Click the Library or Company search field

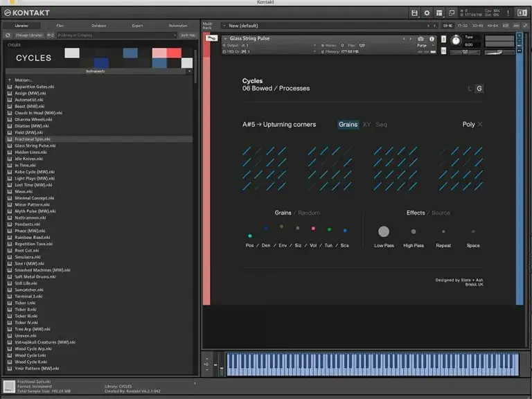coord(116,35)
